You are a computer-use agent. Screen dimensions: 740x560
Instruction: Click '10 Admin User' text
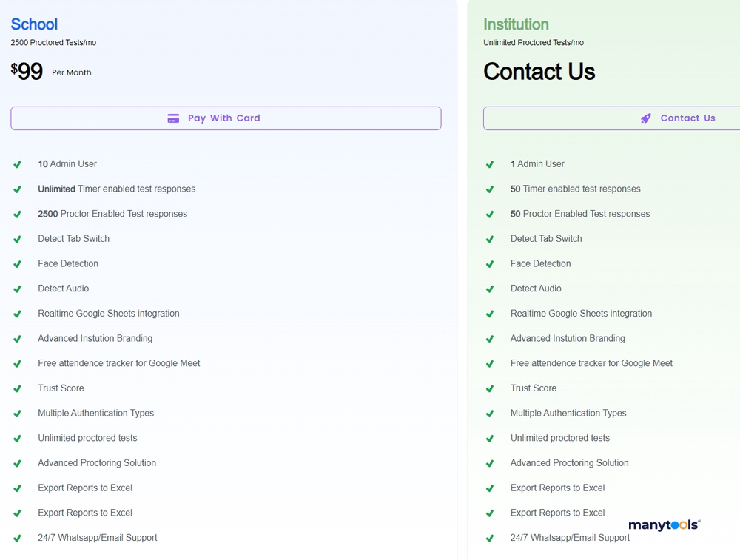click(x=67, y=163)
